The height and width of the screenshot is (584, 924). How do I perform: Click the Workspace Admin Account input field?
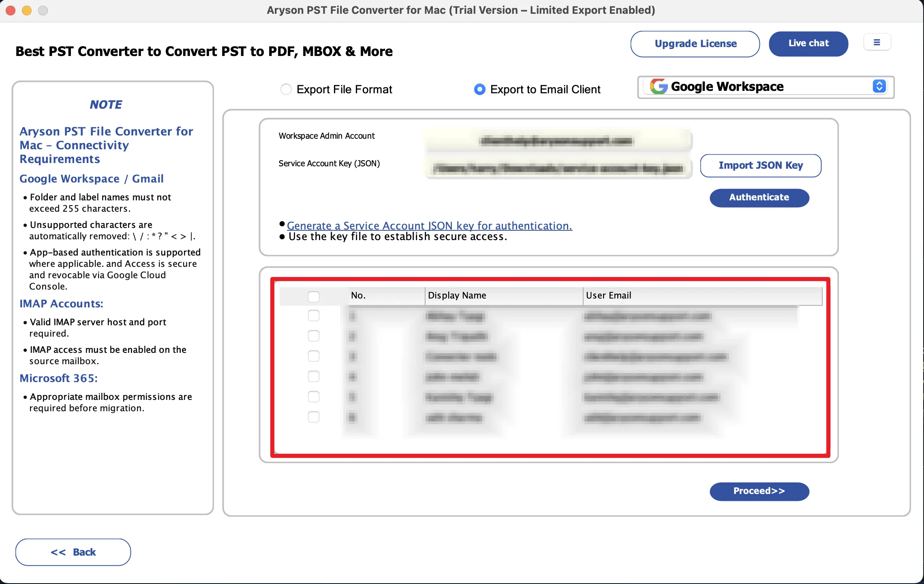(x=558, y=141)
